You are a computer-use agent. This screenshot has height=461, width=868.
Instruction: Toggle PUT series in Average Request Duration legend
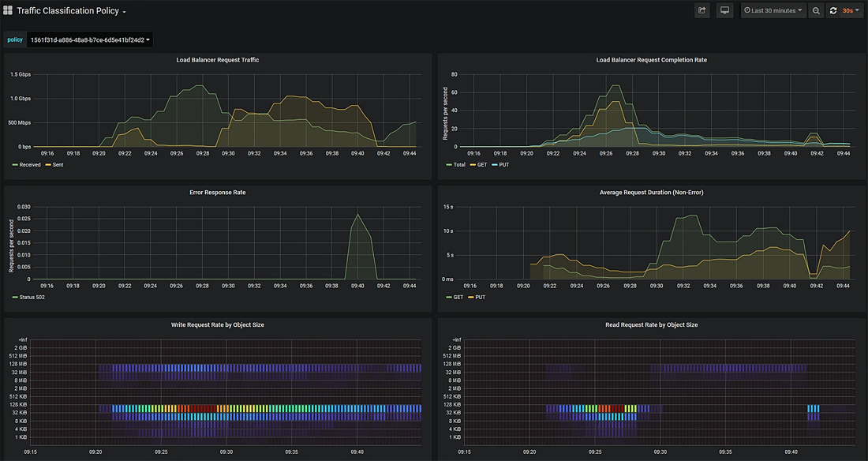[x=482, y=297]
